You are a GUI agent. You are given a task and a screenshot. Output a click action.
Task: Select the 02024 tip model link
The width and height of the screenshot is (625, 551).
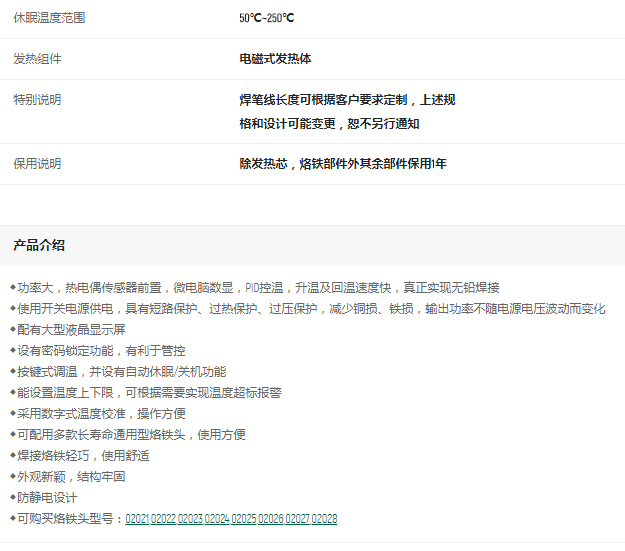pos(217,519)
